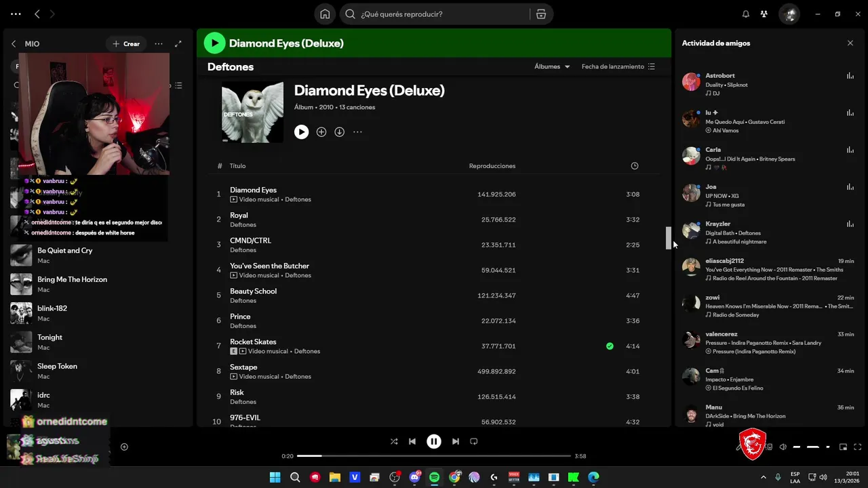Open the Windows Start menu
Screen dimensions: 868x488
pos(275,477)
